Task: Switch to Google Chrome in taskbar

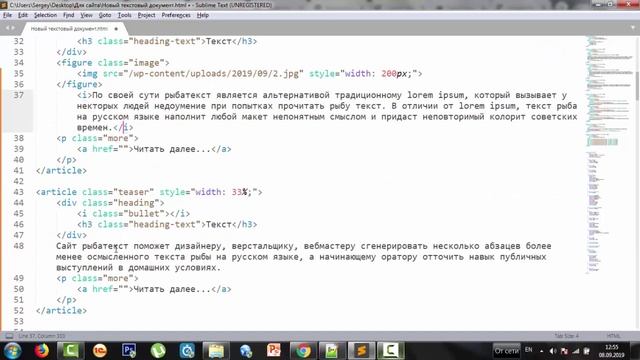Action: click(303, 351)
